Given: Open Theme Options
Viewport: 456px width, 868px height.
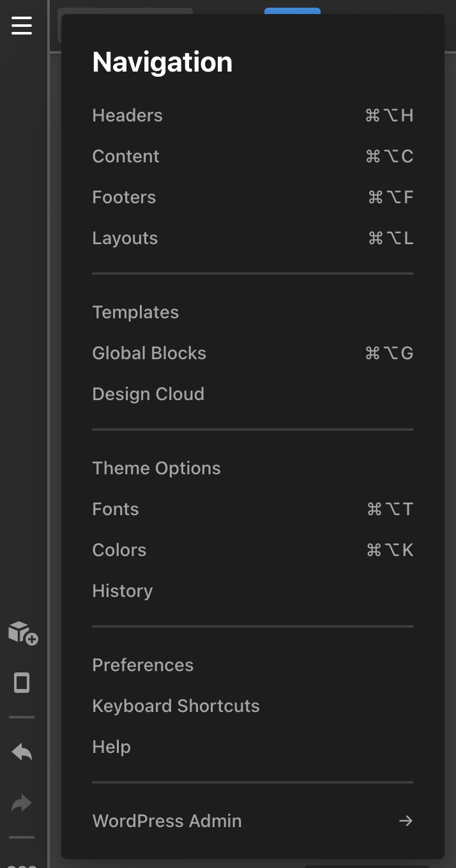Looking at the screenshot, I should 253,469.
